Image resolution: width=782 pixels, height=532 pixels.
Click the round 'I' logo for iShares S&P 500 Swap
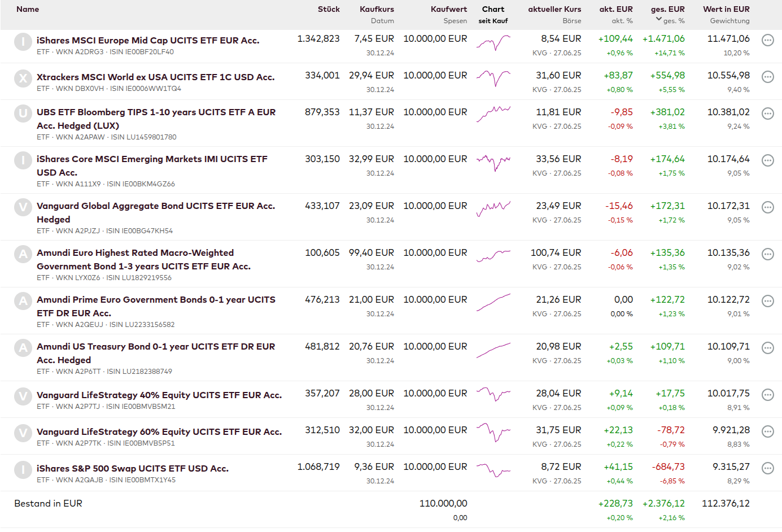click(x=23, y=470)
